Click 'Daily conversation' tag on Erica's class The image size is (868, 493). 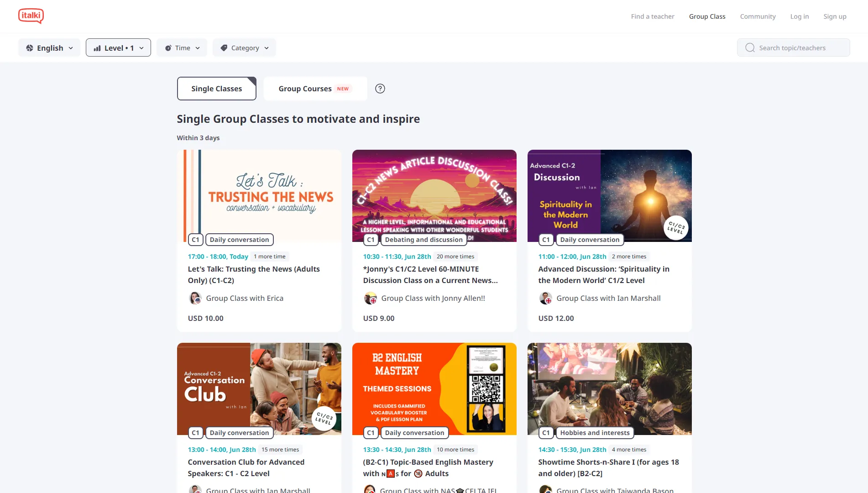tap(240, 240)
